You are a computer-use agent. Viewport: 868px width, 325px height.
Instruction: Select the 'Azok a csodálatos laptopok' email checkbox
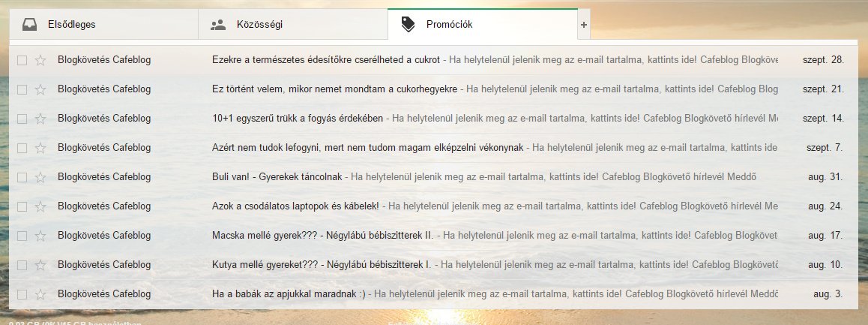tap(22, 206)
